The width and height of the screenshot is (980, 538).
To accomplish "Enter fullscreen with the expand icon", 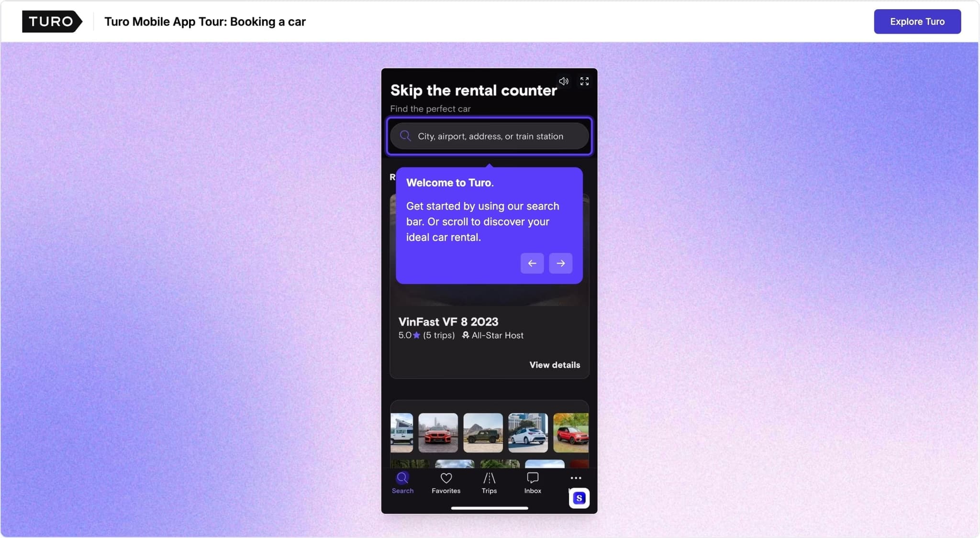I will [x=584, y=81].
